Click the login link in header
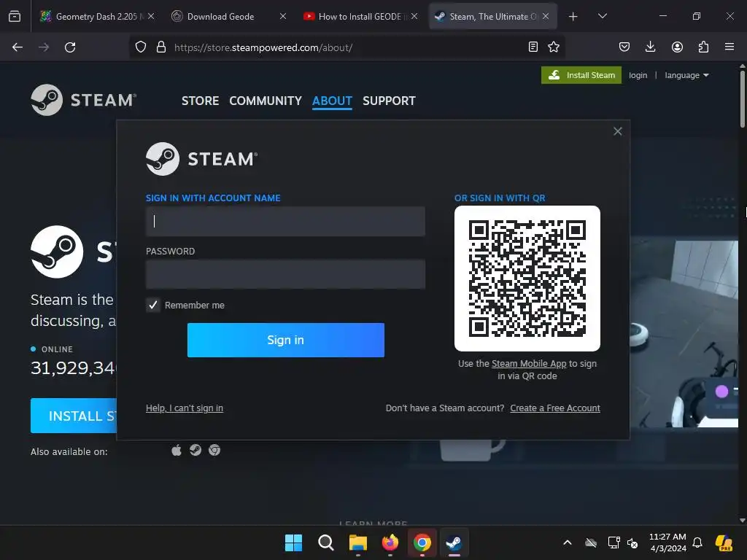747x560 pixels. [x=638, y=75]
